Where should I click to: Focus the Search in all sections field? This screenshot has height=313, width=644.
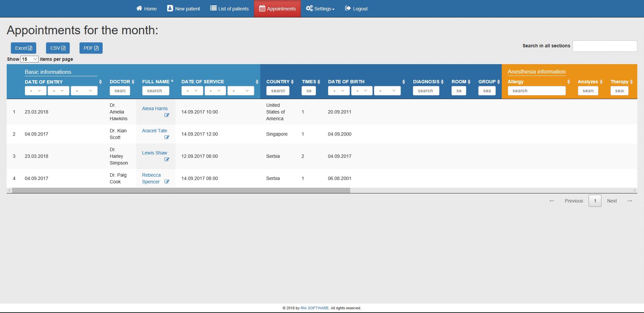tap(604, 46)
